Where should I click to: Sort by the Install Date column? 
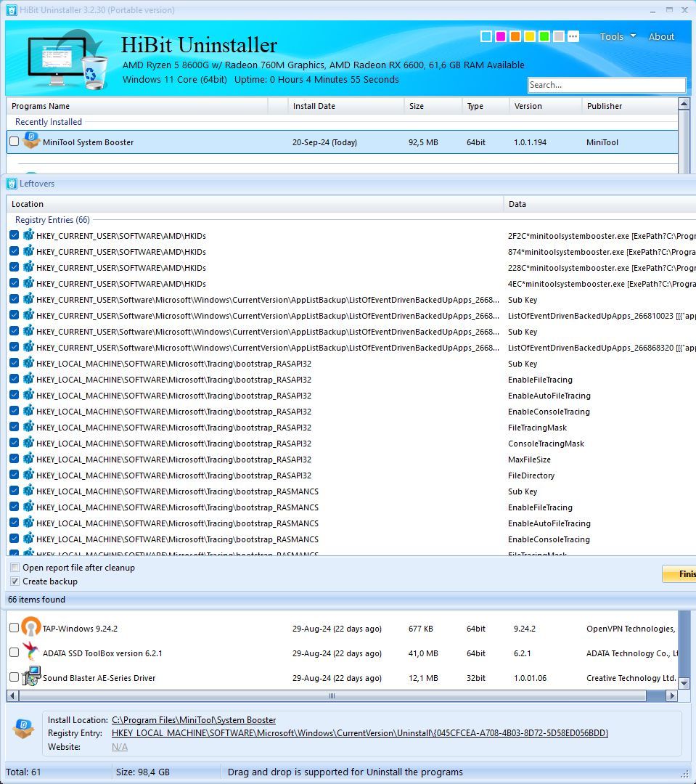point(345,106)
